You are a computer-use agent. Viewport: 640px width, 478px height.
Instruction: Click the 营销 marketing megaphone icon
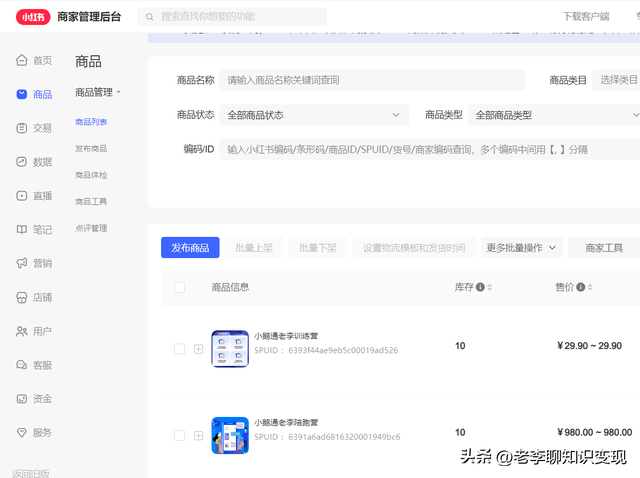coord(22,263)
